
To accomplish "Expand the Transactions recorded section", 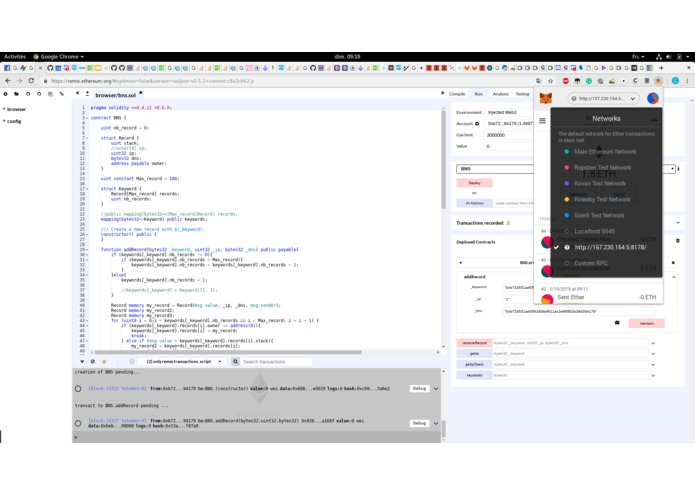I will point(678,222).
